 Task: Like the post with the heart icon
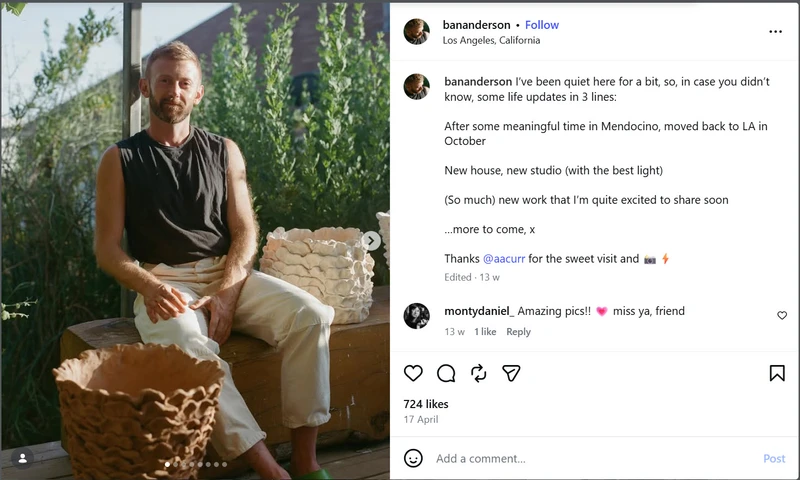[x=413, y=373]
